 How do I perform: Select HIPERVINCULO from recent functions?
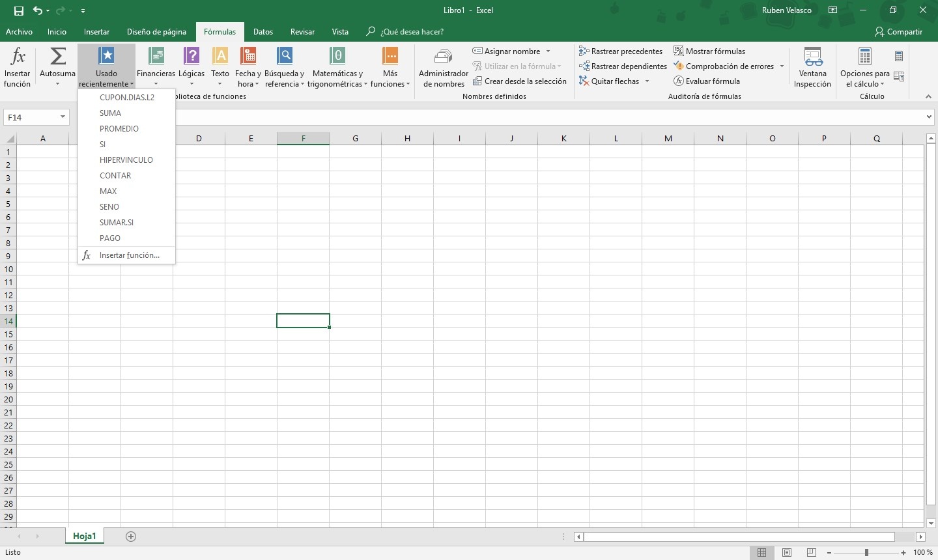[x=127, y=160]
